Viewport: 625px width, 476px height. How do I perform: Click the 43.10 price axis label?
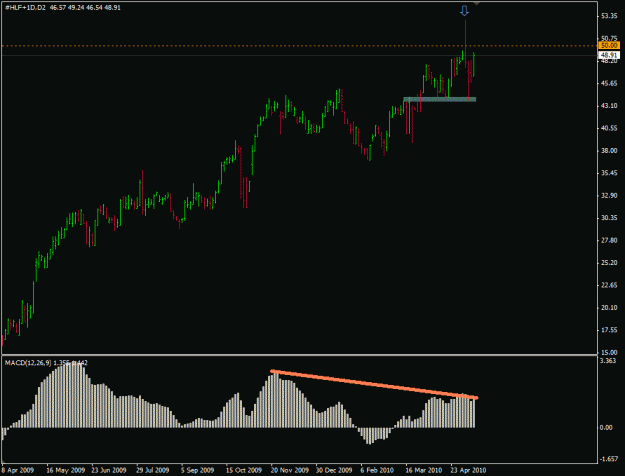(609, 106)
